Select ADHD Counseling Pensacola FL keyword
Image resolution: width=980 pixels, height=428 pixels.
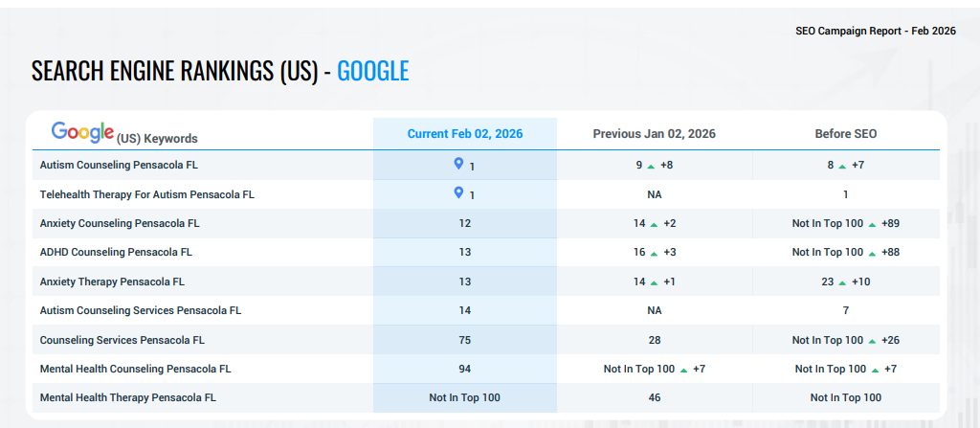115,252
